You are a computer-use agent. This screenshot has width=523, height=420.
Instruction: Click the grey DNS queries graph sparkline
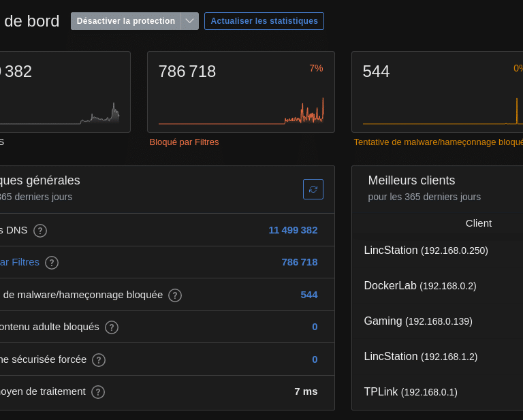coord(59,113)
